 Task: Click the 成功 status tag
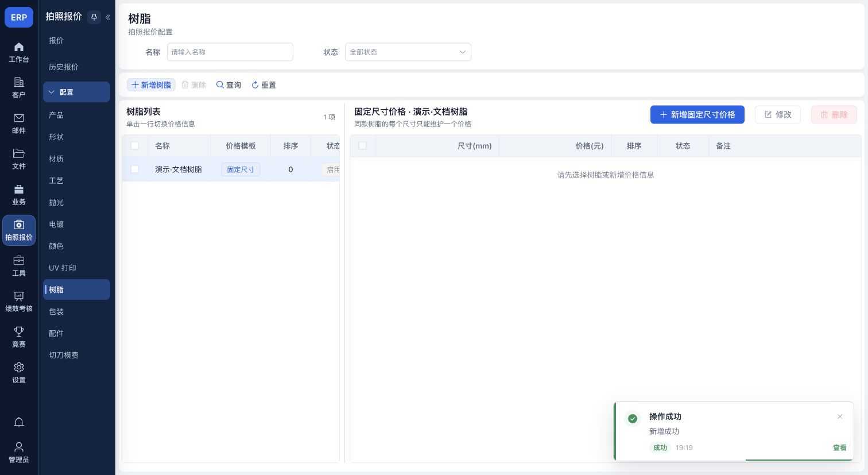coord(660,448)
